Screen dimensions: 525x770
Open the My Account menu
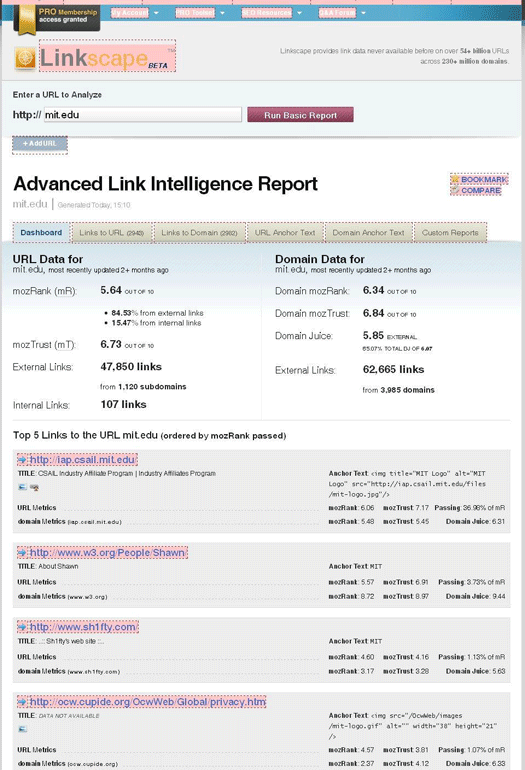[x=130, y=13]
